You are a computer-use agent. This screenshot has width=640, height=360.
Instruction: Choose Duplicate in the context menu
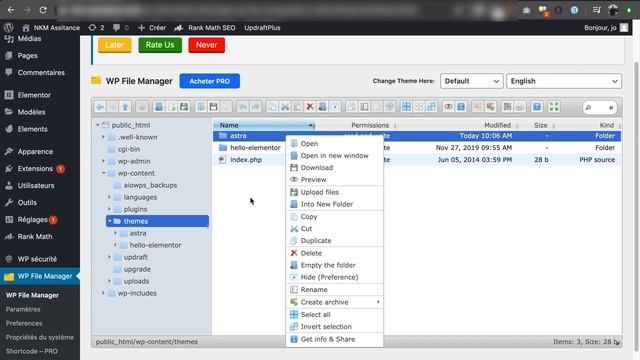pyautogui.click(x=335, y=241)
